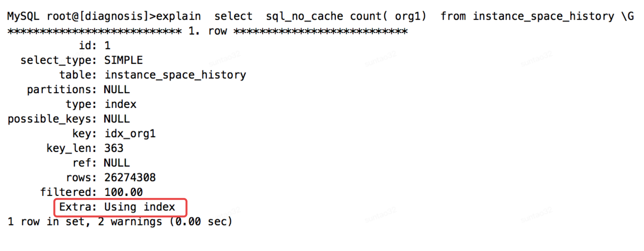This screenshot has width=644, height=251.
Task: Click the rows value 26274308
Action: 130,178
